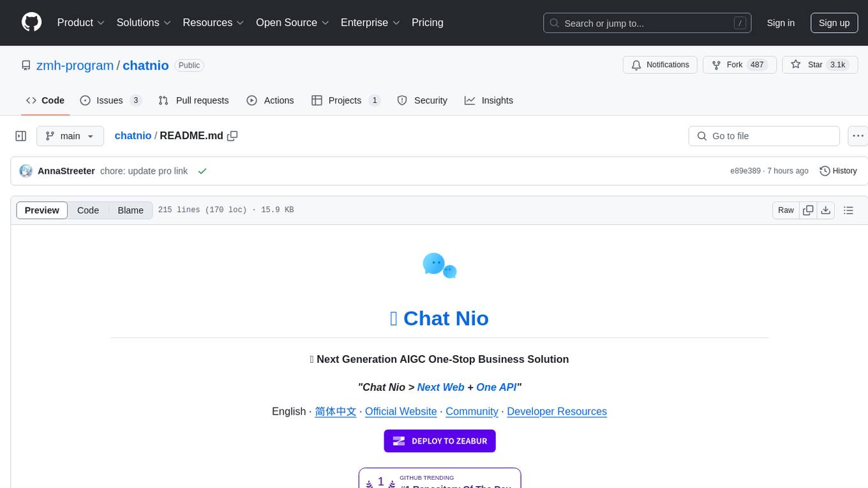View the History of README.md
This screenshot has width=868, height=488.
[x=838, y=171]
